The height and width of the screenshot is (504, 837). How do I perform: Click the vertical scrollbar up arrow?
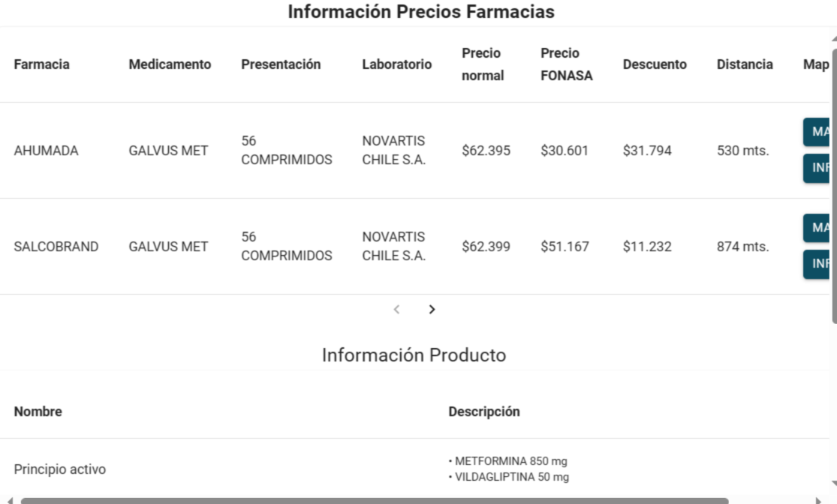click(834, 38)
